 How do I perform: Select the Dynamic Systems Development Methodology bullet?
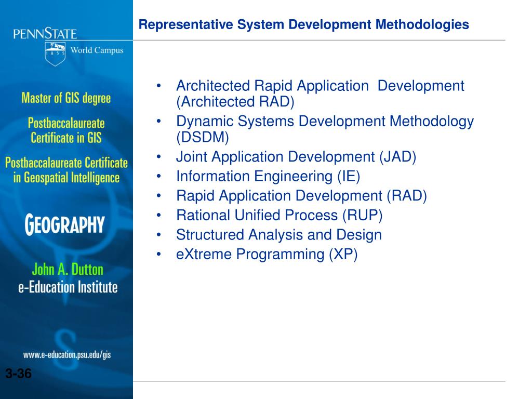(x=325, y=129)
